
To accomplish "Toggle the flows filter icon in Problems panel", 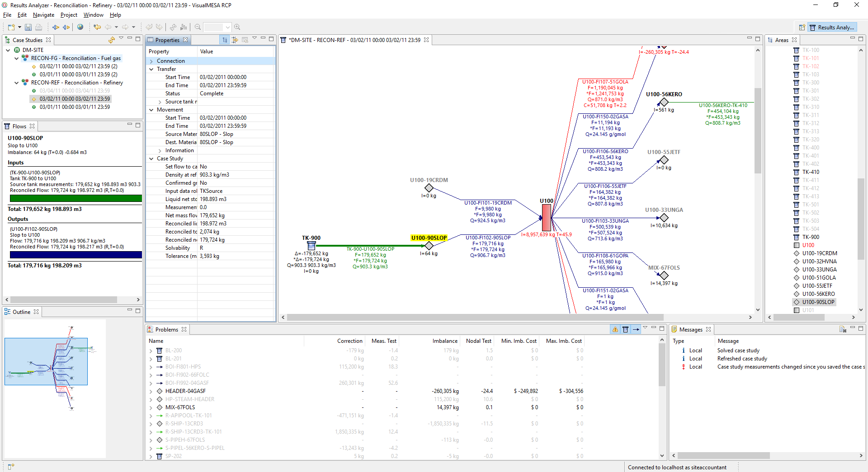I will 637,330.
